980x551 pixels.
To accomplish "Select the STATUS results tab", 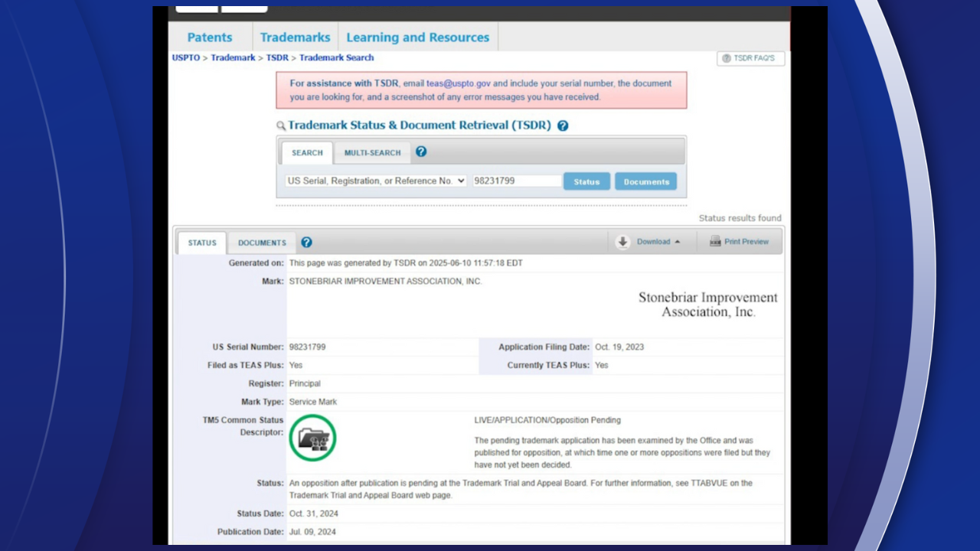I will point(202,243).
